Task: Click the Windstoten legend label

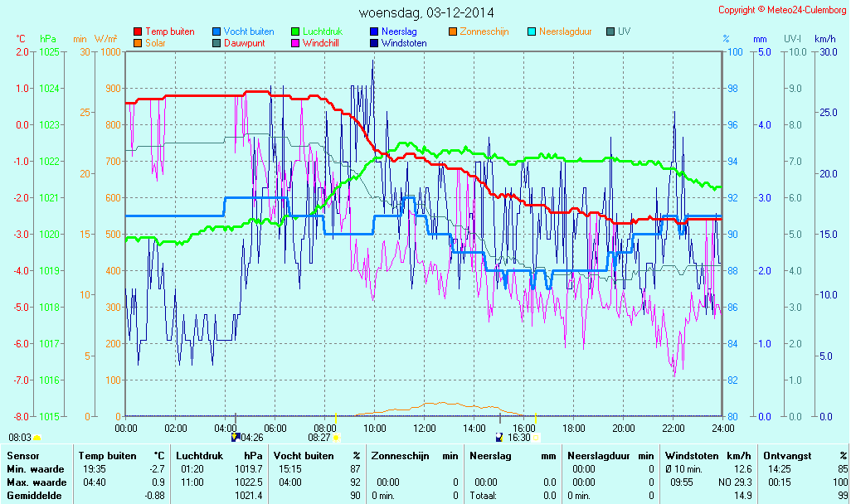Action: [404, 43]
